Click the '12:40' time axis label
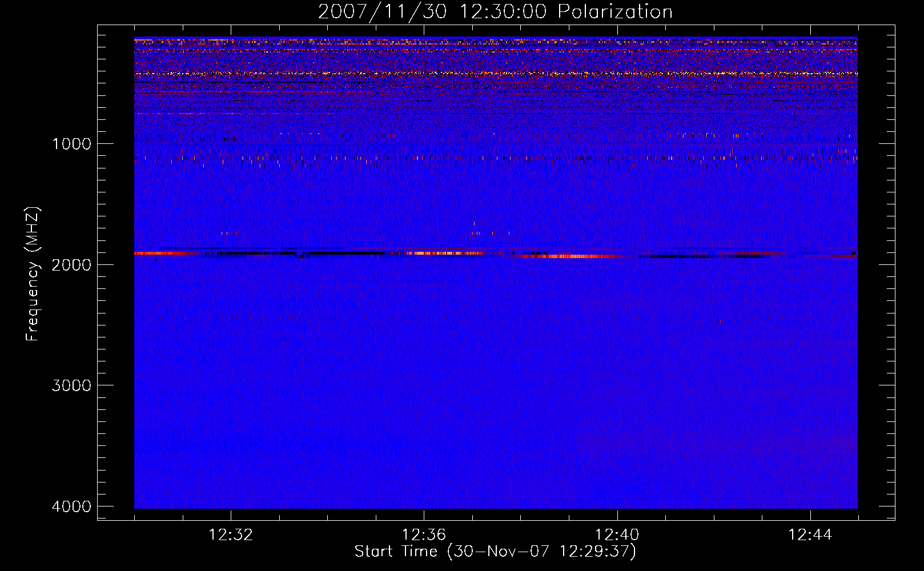 617,535
